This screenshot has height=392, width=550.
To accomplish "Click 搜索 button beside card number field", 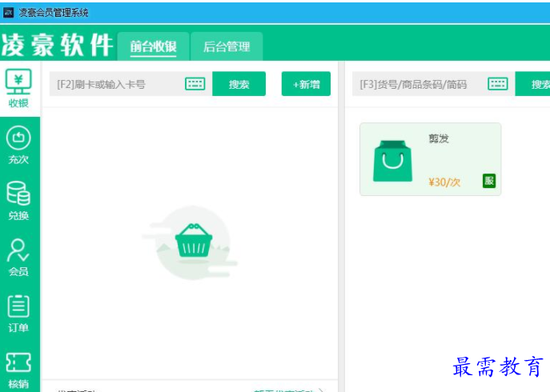I will 239,84.
